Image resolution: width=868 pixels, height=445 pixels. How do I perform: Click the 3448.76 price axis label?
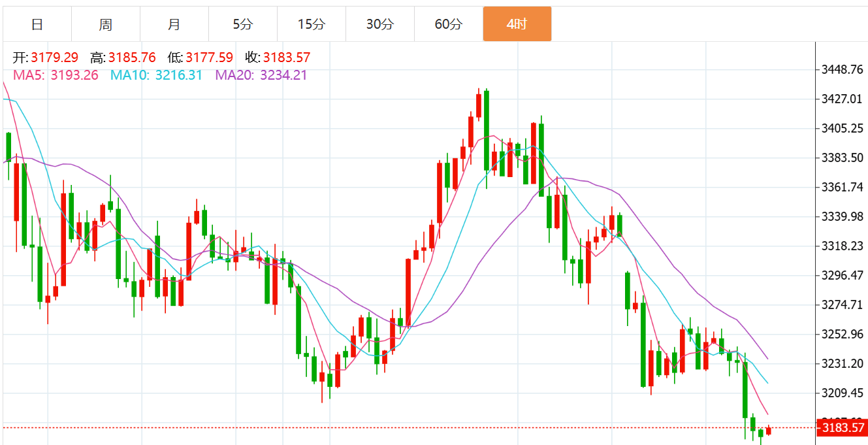843,69
